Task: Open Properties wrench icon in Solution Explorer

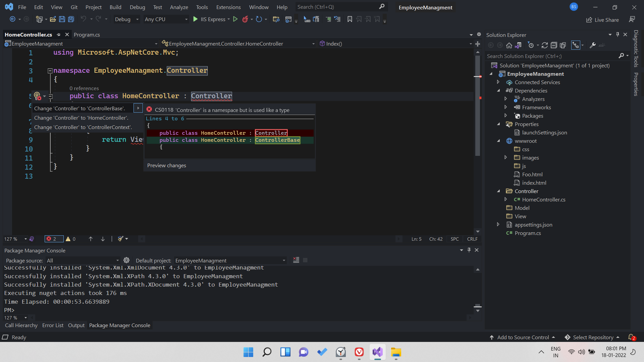Action: tap(593, 45)
